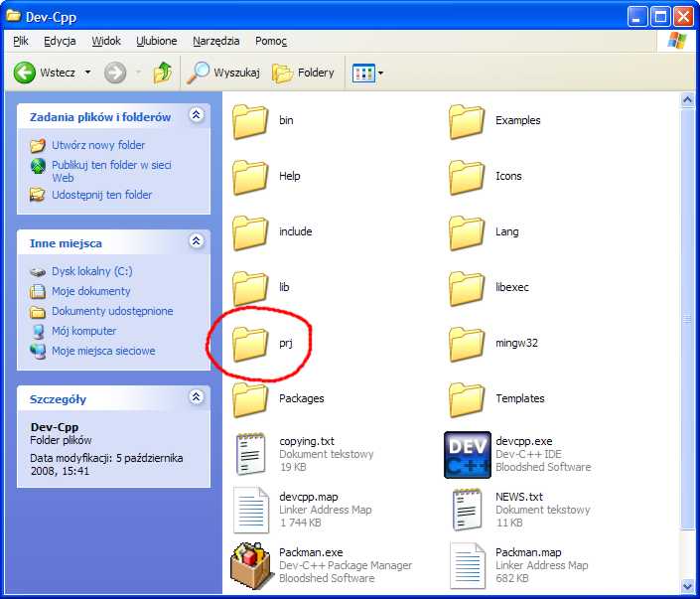Click the Mój komputer link
Screen dimensions: 700x599
pyautogui.click(x=83, y=331)
